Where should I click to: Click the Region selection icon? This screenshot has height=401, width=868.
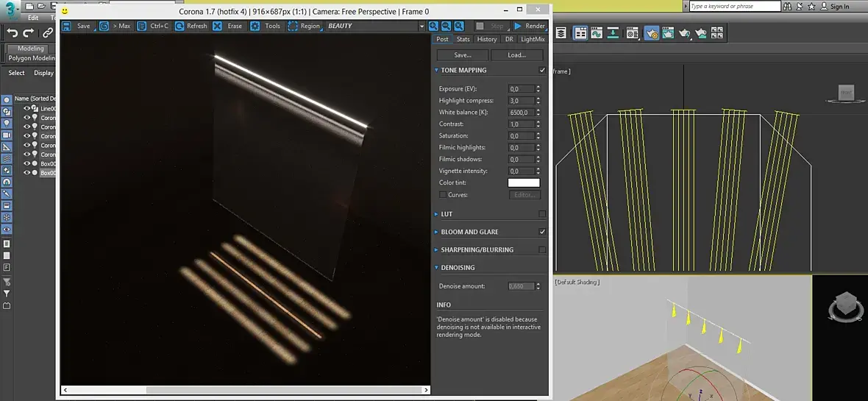[293, 26]
